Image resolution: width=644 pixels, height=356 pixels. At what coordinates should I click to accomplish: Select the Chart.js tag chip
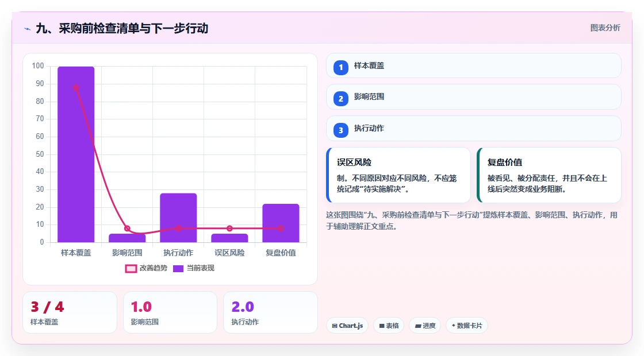[x=347, y=326]
